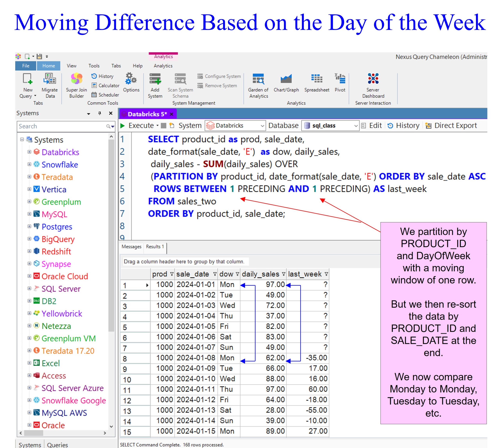
Task: Click the Migrate Data icon
Action: [49, 79]
